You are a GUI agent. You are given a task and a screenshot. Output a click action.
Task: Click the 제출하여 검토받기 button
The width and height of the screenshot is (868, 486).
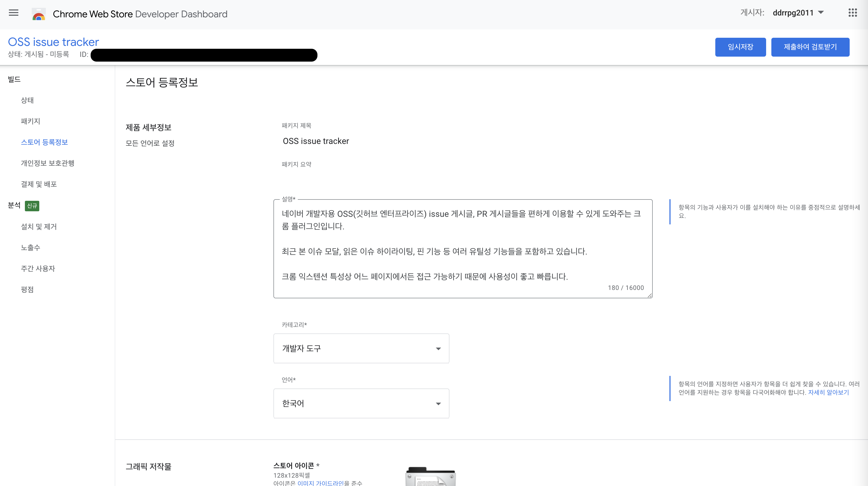coord(810,47)
